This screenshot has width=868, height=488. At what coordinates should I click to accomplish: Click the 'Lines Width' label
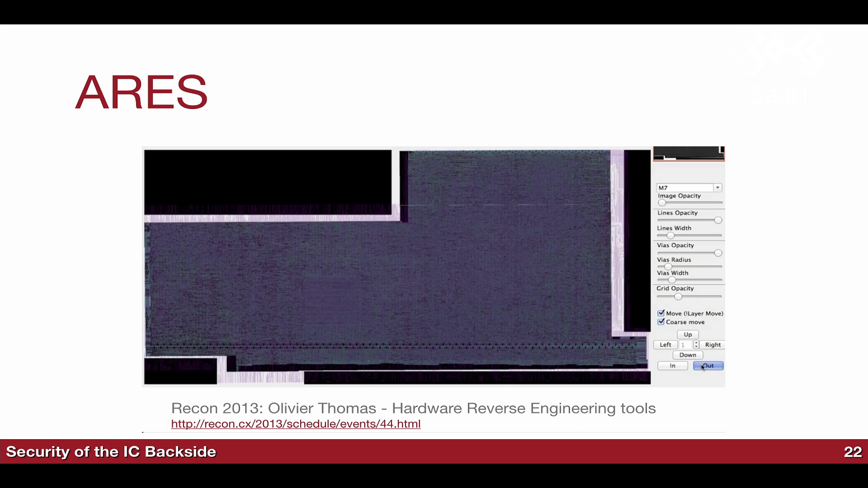[x=674, y=228]
